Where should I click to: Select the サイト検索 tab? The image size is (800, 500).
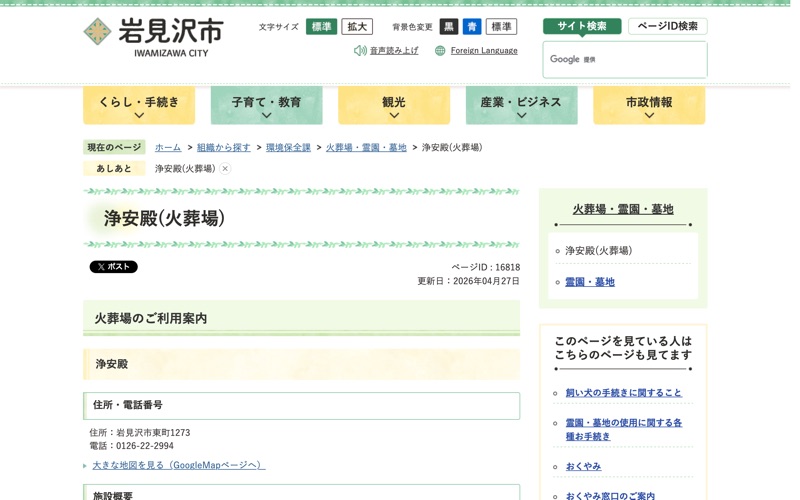coord(582,26)
